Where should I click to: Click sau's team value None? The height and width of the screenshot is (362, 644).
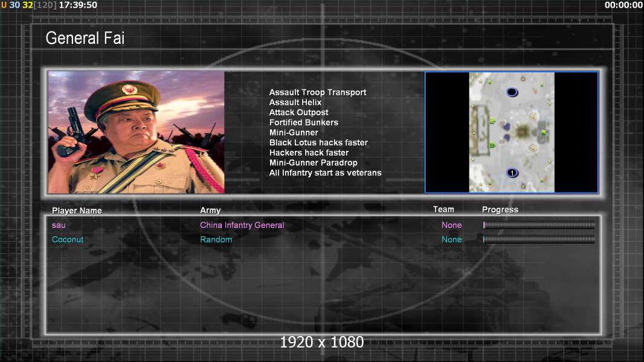(451, 225)
